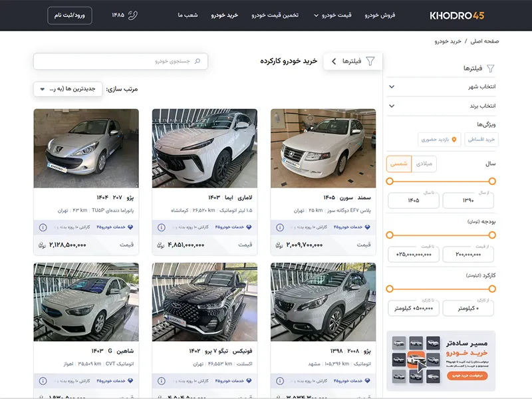This screenshot has width=532, height=399.
Task: Click the orange request button in the banner
Action: click(467, 376)
